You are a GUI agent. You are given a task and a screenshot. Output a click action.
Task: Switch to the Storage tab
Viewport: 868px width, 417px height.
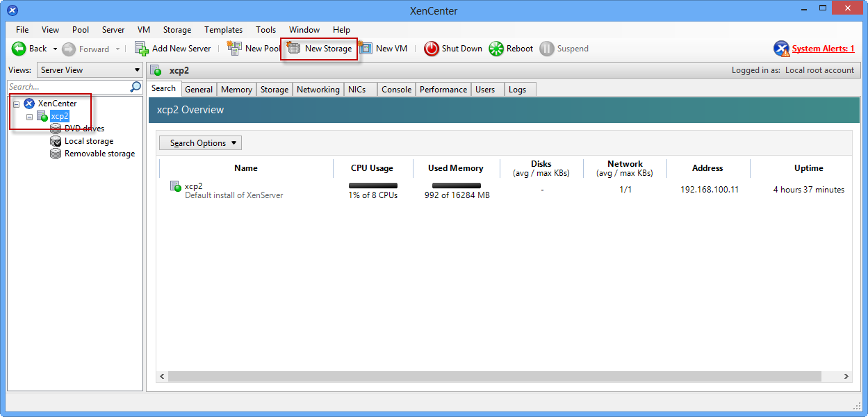[x=275, y=90]
